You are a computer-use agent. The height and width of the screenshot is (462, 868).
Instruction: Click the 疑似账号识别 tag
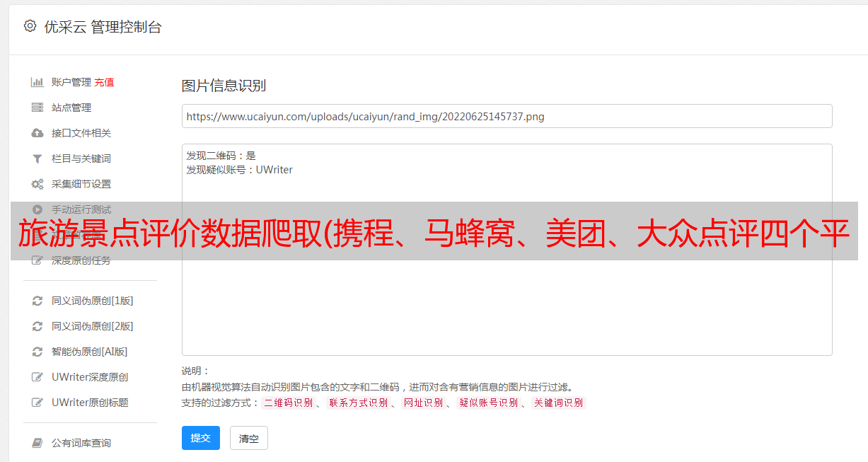pyautogui.click(x=488, y=403)
